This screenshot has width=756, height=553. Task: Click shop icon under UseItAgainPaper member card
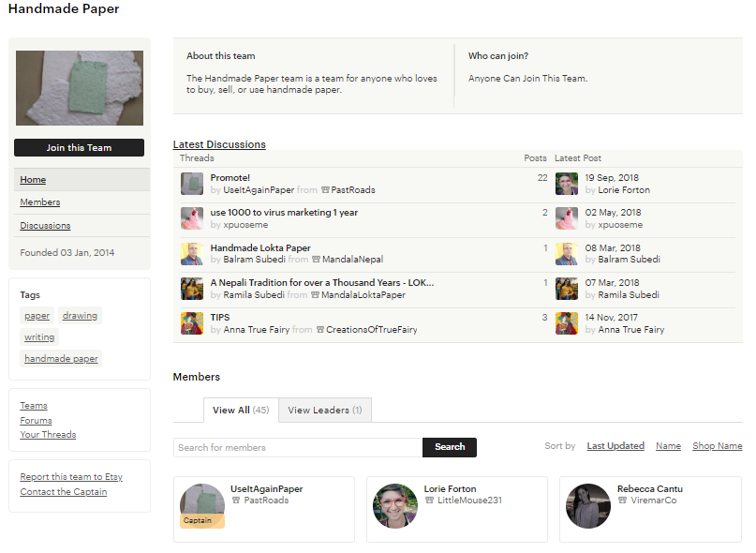[236, 501]
